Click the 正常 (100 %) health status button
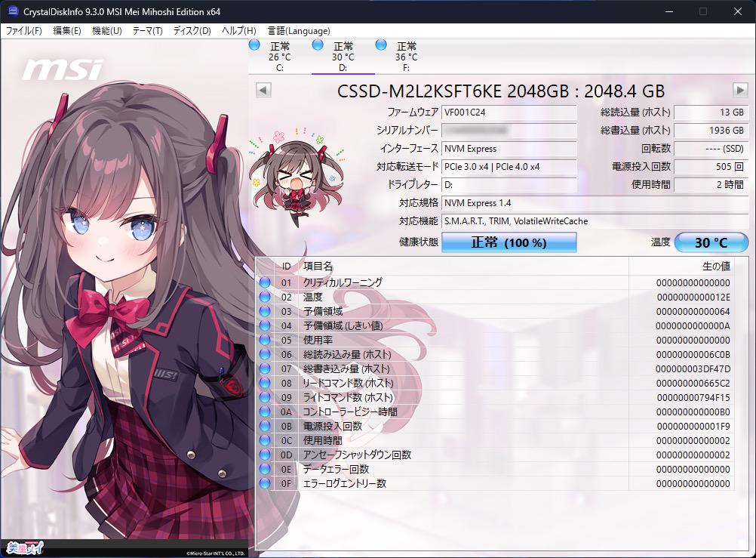 [509, 242]
